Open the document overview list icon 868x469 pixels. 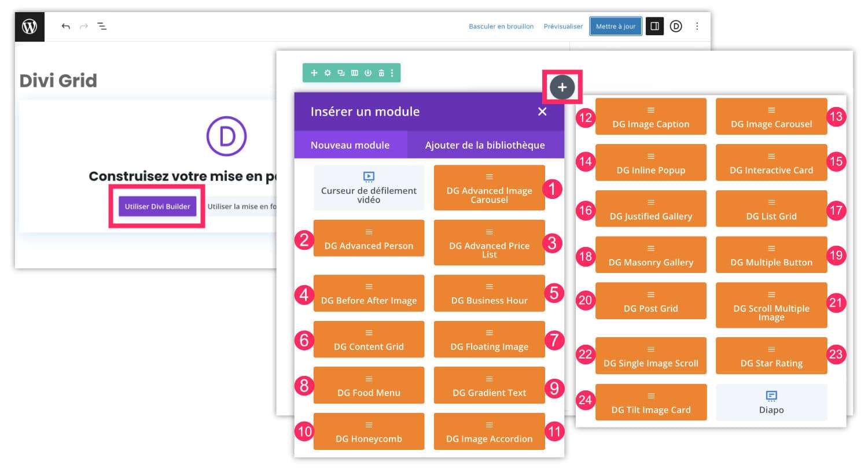click(x=102, y=27)
